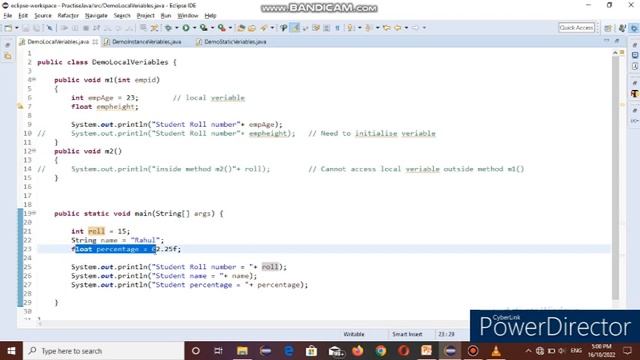
Task: Open the Source menu
Action: (43, 16)
